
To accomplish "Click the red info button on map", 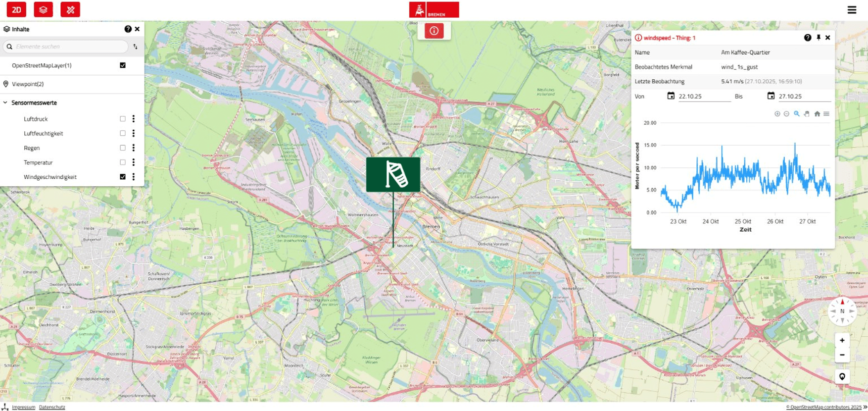I will click(434, 31).
